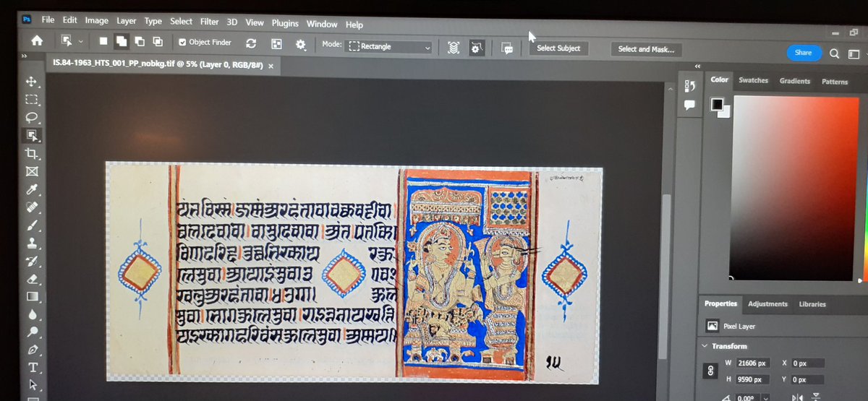Viewport: 868px width, 401px height.
Task: Choose Subtract from Selection mode
Action: [x=140, y=42]
